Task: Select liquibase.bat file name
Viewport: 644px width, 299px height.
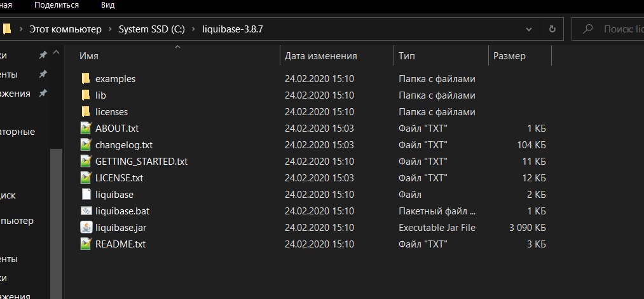Action: click(x=123, y=211)
